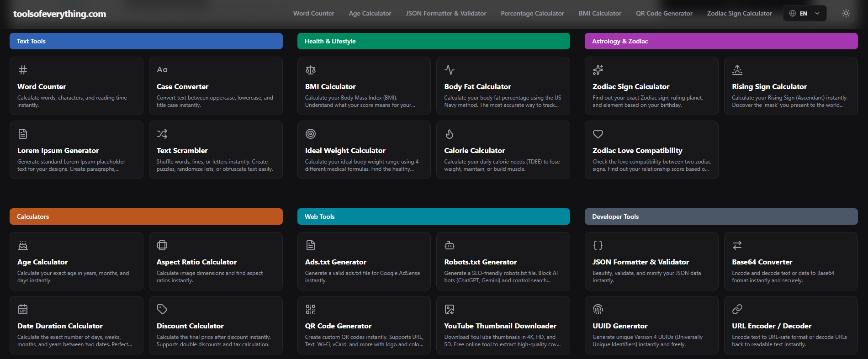Open the YouTube Thumbnail Downloader card

[503, 325]
